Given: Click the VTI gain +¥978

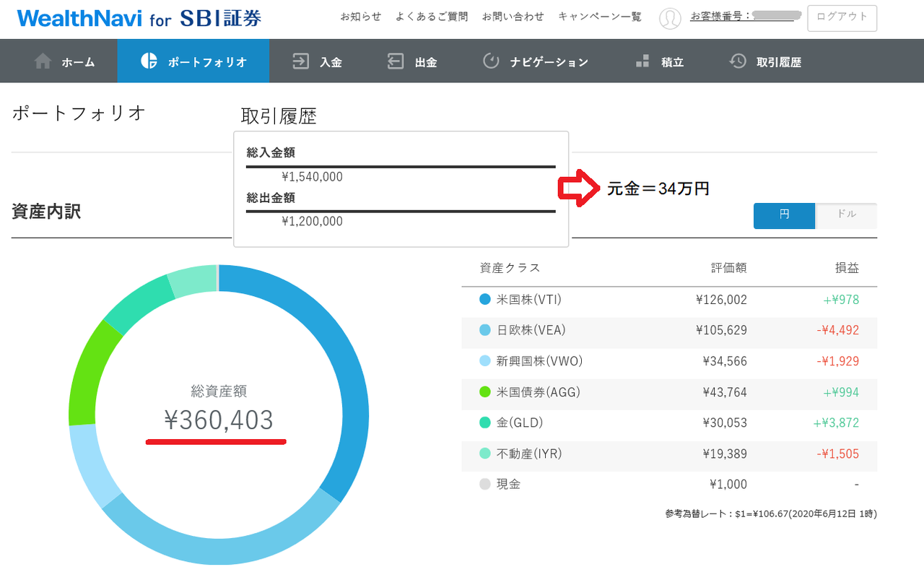Looking at the screenshot, I should click(x=841, y=299).
